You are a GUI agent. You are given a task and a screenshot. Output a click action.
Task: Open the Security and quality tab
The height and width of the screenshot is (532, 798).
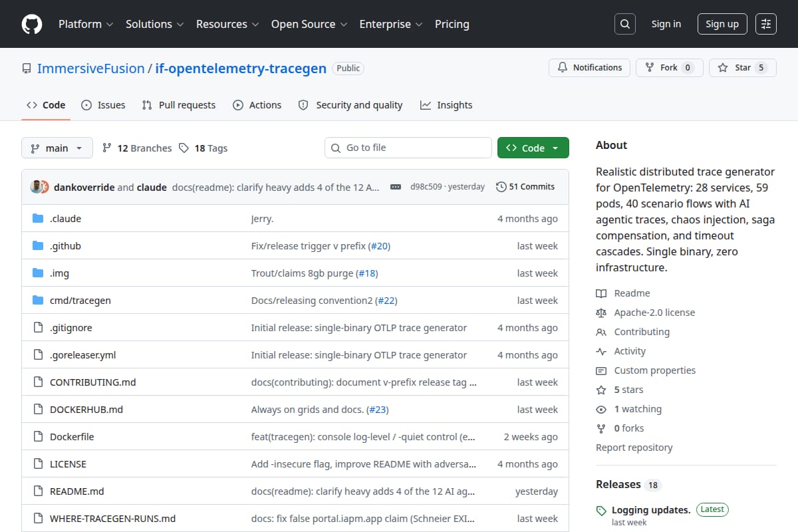tap(350, 105)
